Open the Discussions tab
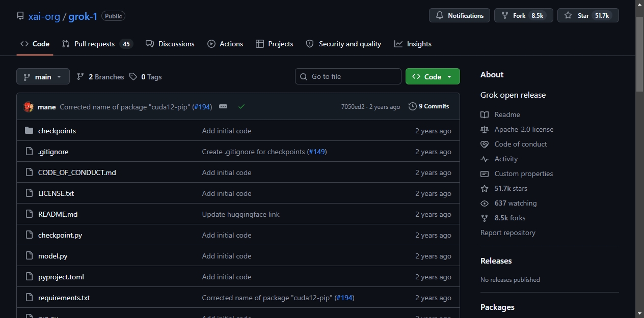This screenshot has width=644, height=318. (170, 44)
